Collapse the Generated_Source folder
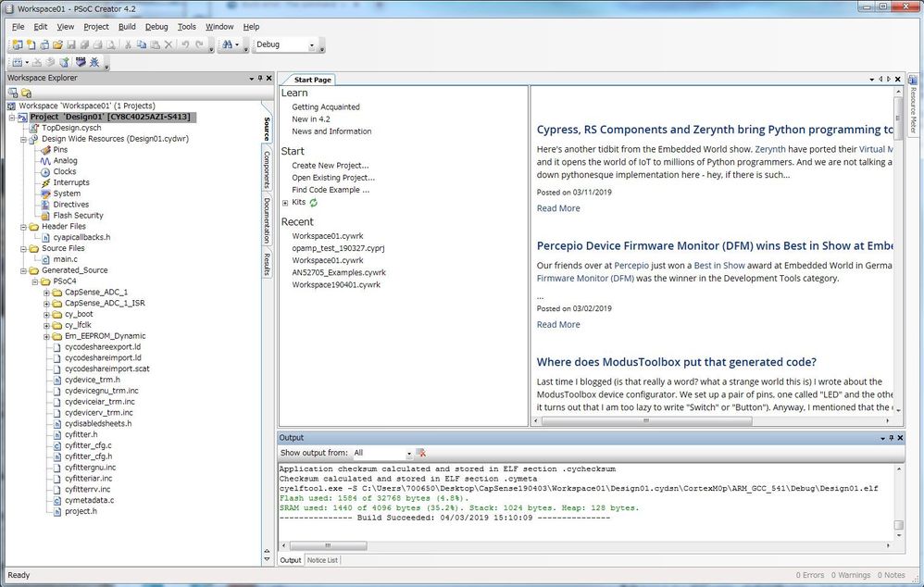Viewport: 924px width, 587px height. click(23, 270)
